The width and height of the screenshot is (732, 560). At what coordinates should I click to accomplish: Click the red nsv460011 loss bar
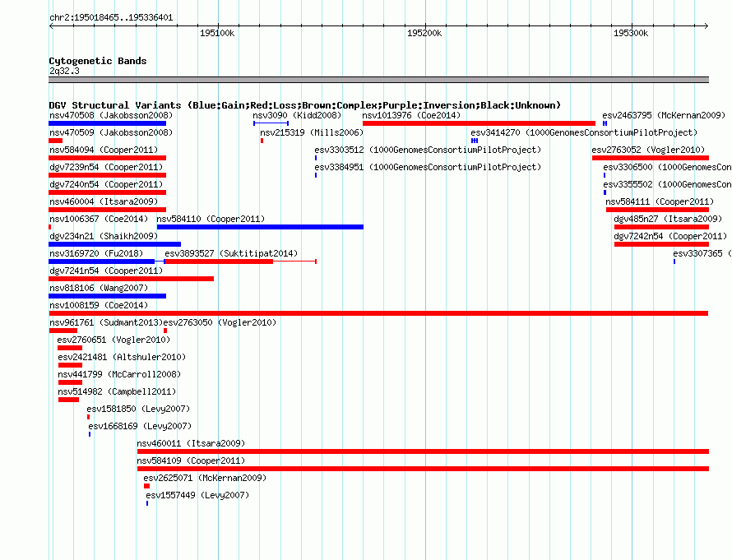click(x=423, y=451)
